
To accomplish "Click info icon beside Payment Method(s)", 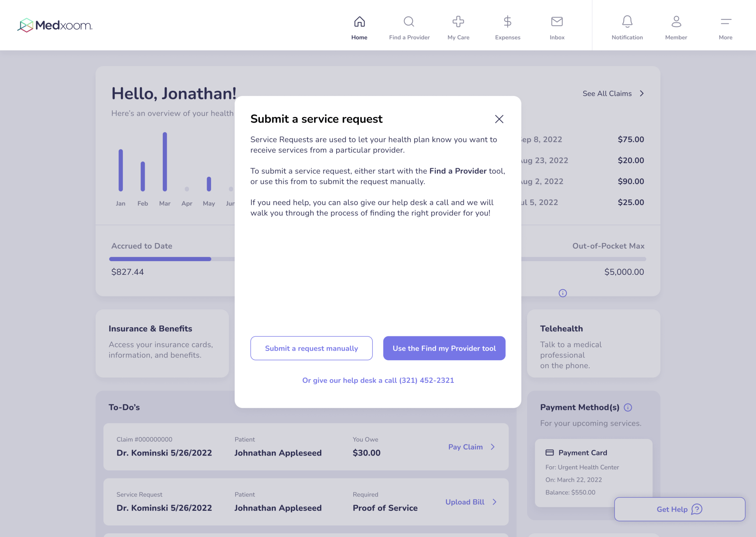I will [628, 408].
